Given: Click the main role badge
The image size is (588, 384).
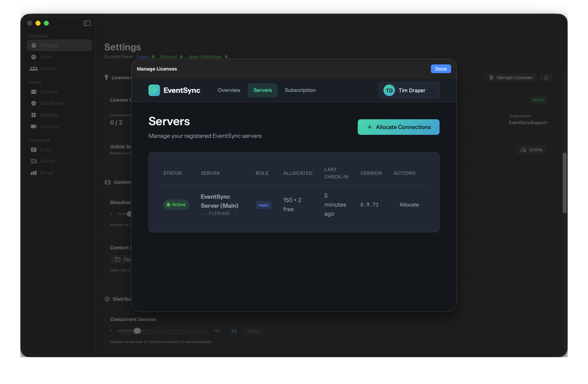Looking at the screenshot, I should 264,205.
